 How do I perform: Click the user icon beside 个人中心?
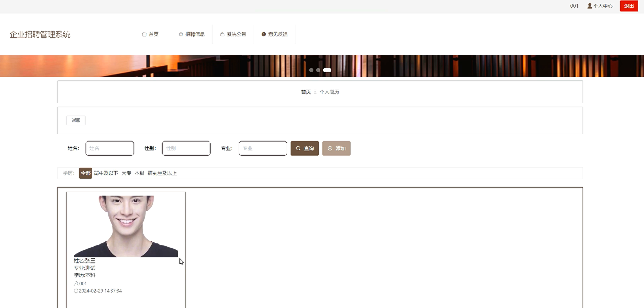tap(590, 6)
